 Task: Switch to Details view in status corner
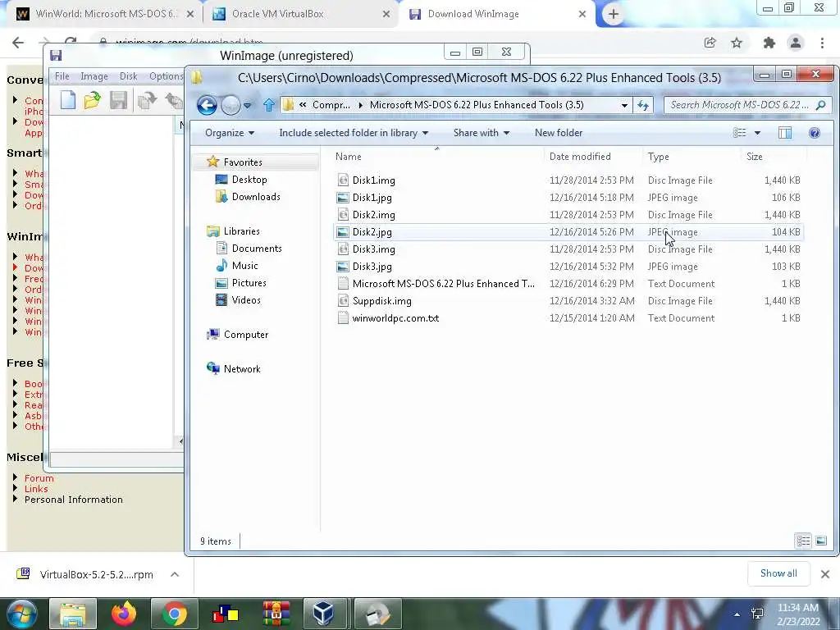point(803,541)
